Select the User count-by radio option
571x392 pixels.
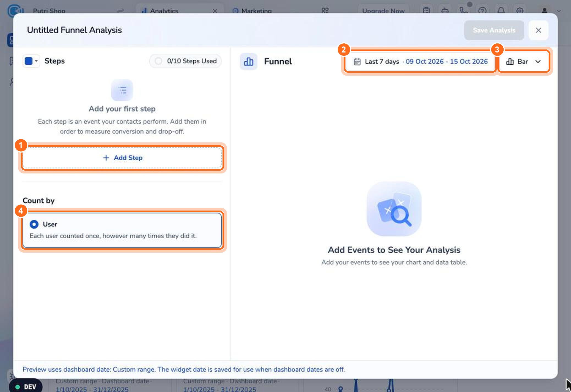coord(122,230)
